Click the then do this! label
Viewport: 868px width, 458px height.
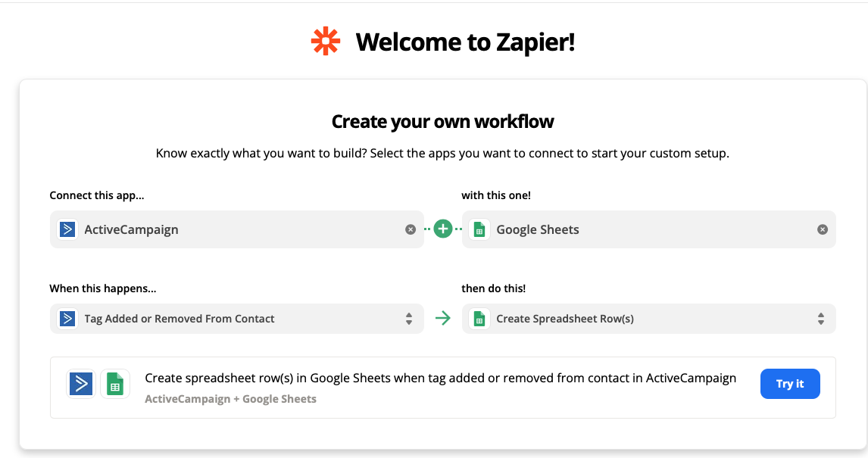pyautogui.click(x=494, y=288)
